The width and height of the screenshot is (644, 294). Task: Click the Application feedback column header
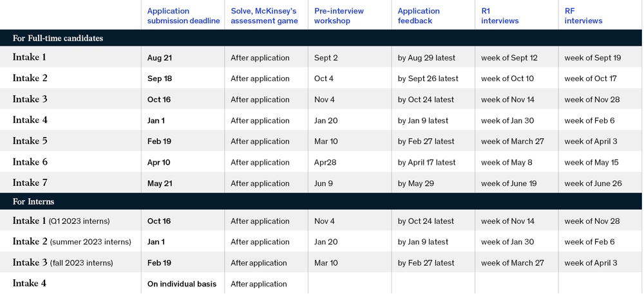[419, 16]
